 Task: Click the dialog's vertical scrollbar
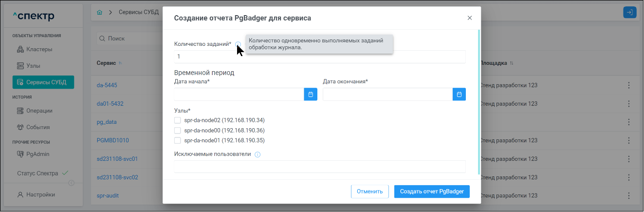click(x=479, y=102)
